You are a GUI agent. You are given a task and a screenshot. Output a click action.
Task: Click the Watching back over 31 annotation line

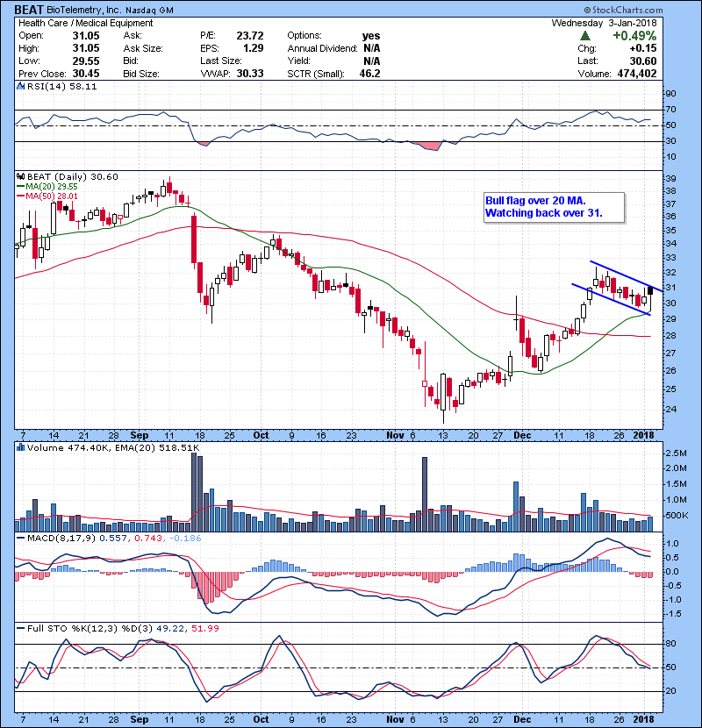click(x=543, y=213)
